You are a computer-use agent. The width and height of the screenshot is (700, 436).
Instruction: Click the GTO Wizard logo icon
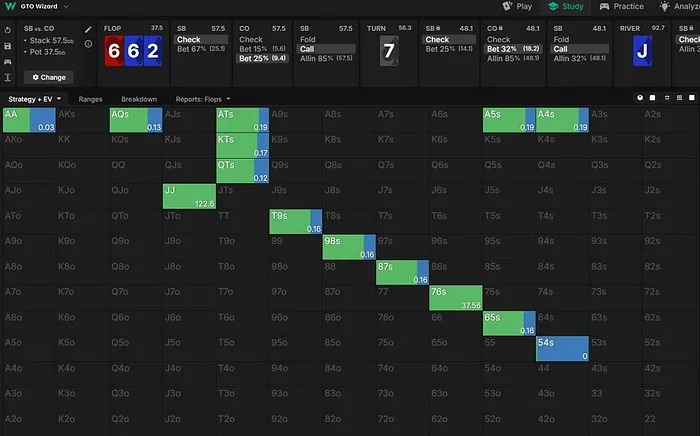pos(9,6)
